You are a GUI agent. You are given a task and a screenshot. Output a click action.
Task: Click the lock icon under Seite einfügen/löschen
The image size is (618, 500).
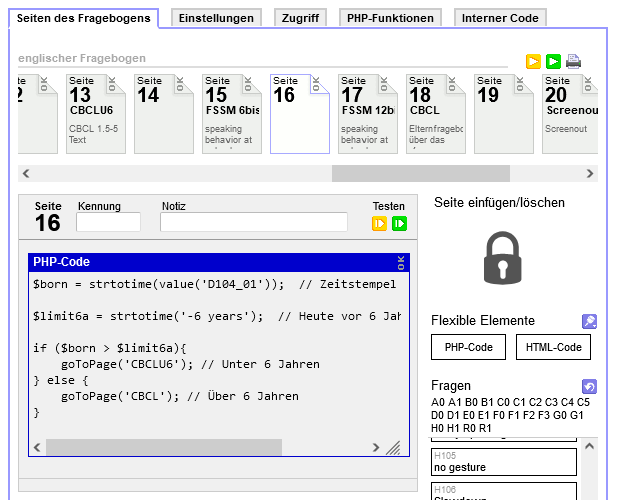coord(503,258)
